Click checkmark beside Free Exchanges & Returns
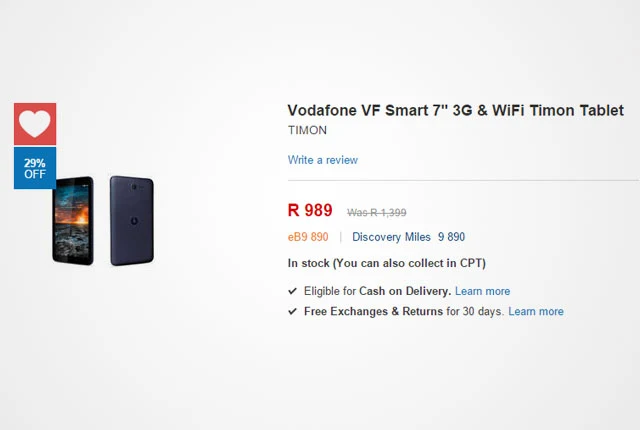 tap(292, 311)
